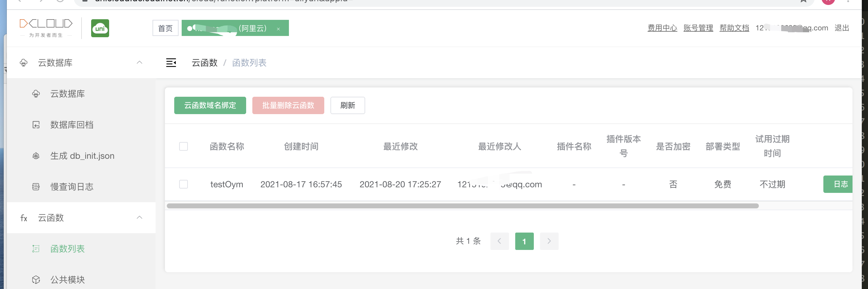Screen dimensions: 868x289
Task: Open 函数列表 menu item
Action: coord(81,249)
